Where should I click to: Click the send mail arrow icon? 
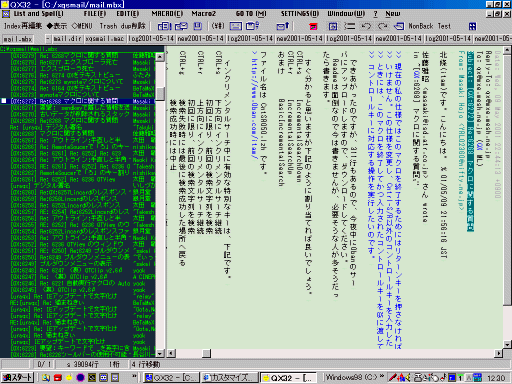(x=283, y=26)
